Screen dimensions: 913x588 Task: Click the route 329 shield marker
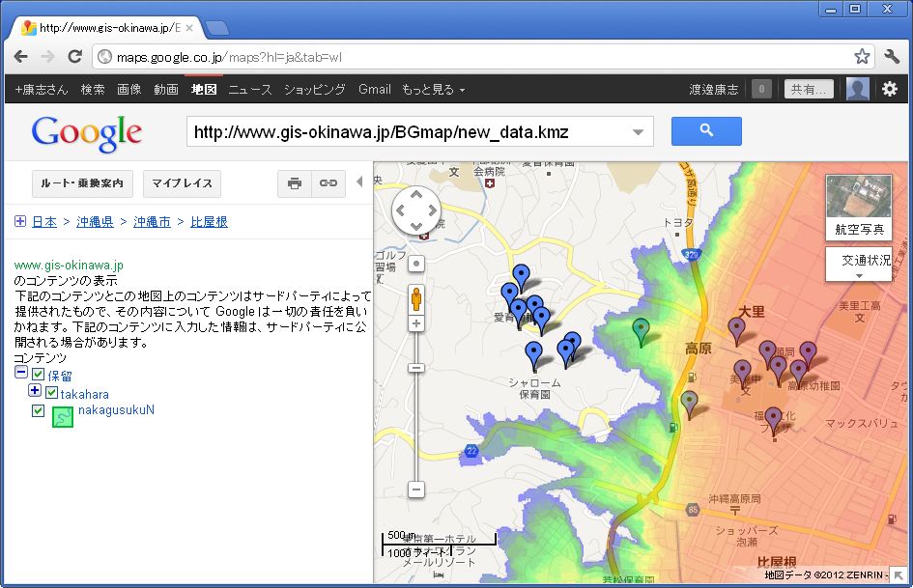(691, 254)
